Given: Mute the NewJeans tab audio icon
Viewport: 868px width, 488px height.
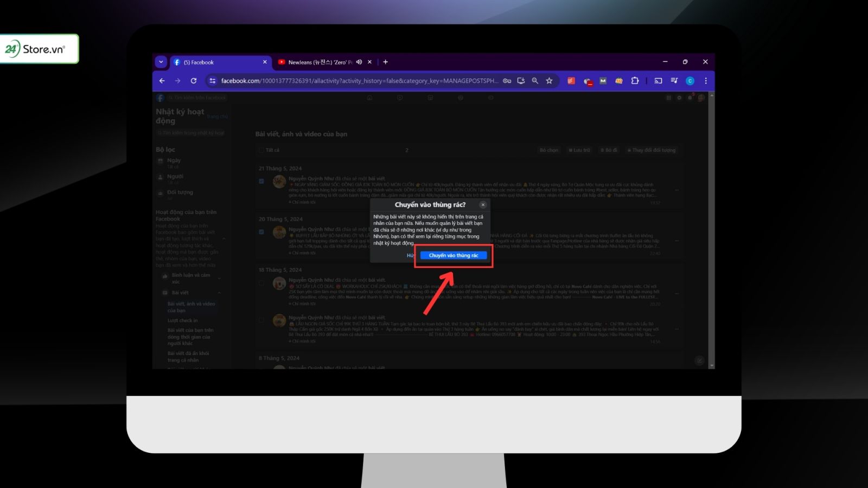Looking at the screenshot, I should [x=359, y=62].
